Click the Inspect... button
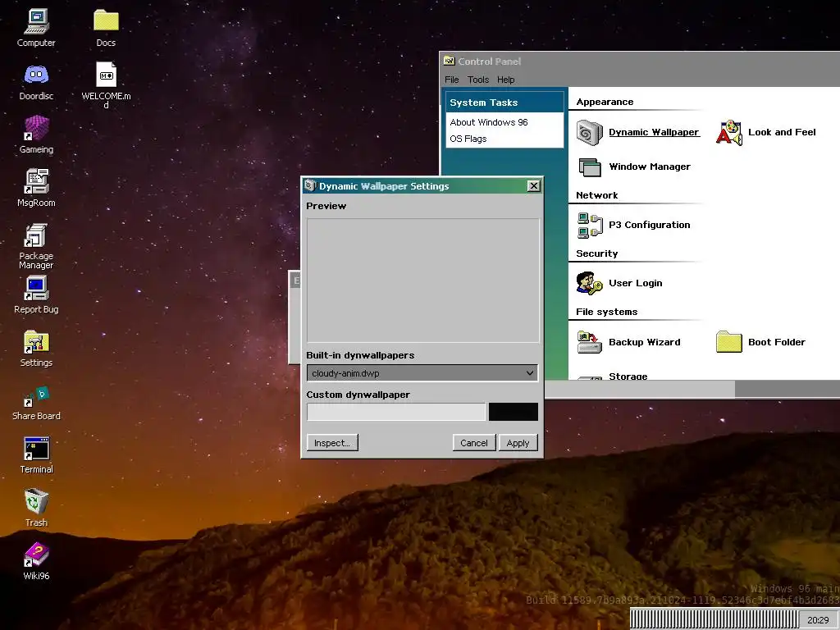Image resolution: width=840 pixels, height=630 pixels. click(x=332, y=443)
